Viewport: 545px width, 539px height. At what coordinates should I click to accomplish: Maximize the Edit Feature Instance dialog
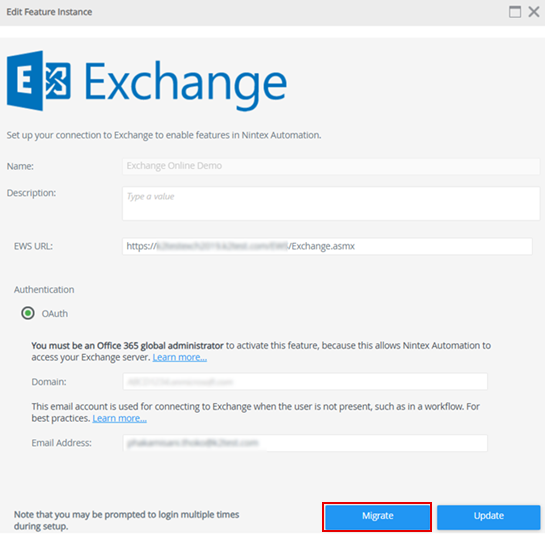click(515, 12)
